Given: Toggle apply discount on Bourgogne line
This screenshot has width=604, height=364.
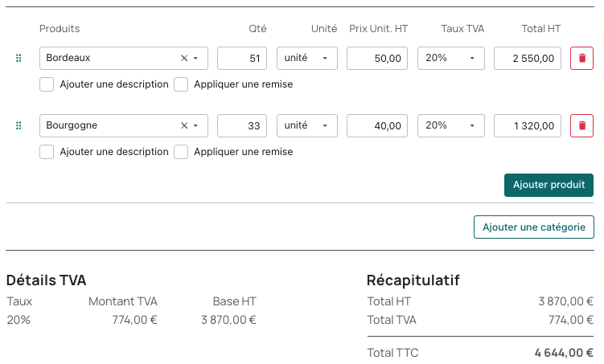Looking at the screenshot, I should click(x=181, y=152).
